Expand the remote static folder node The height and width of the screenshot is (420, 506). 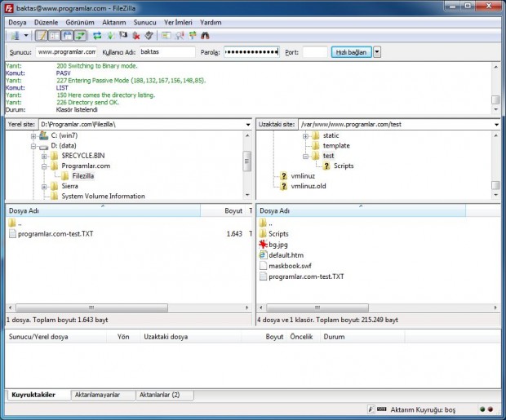(x=305, y=136)
